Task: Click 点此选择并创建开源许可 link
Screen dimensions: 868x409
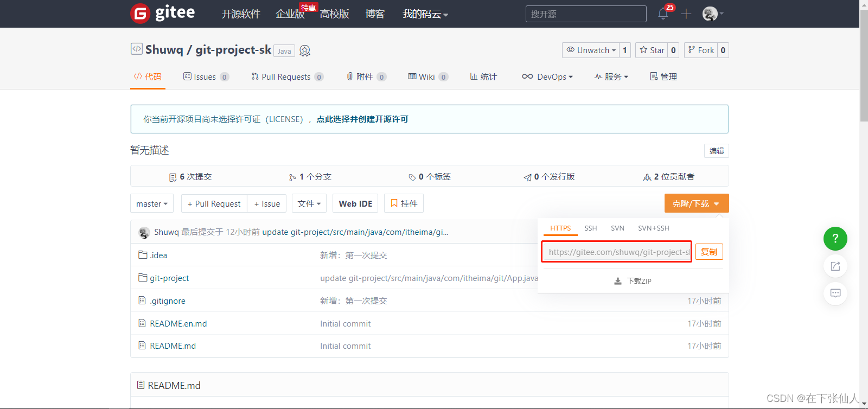Action: coord(362,119)
